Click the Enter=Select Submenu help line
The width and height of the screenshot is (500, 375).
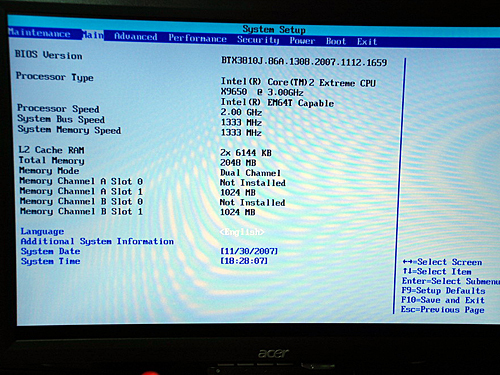pos(450,281)
